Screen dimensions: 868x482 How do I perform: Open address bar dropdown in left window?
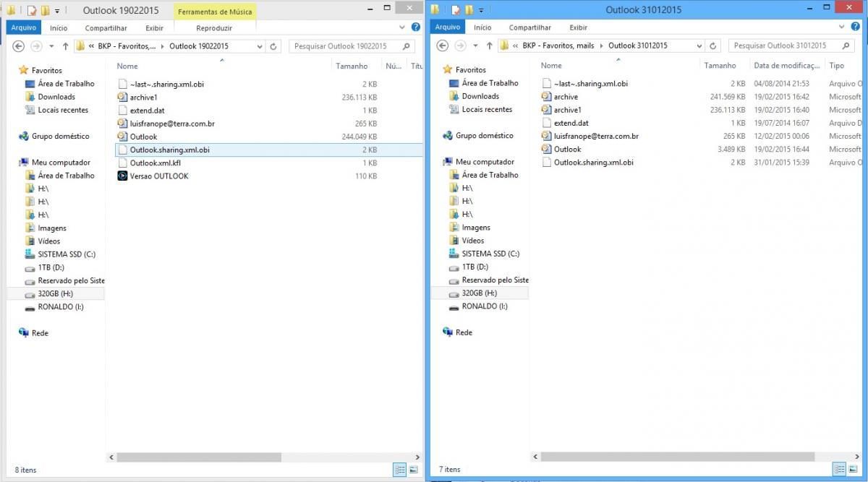[x=260, y=46]
